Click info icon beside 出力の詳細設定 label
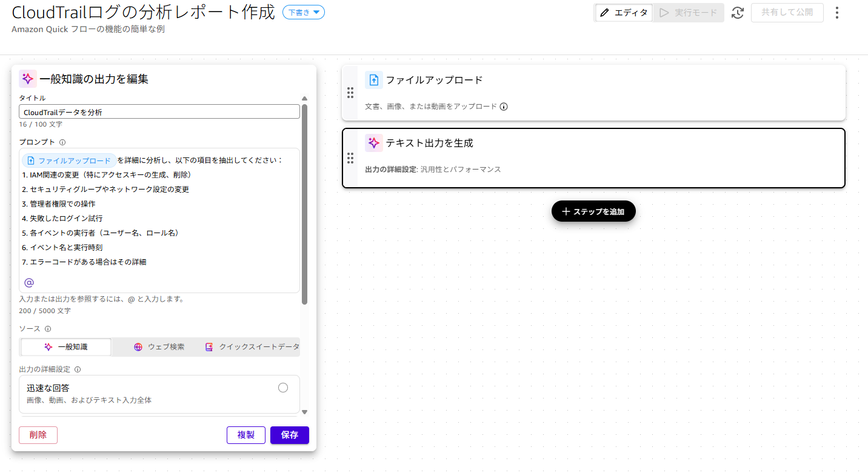Viewport: 868px width, 473px height. coord(78,369)
